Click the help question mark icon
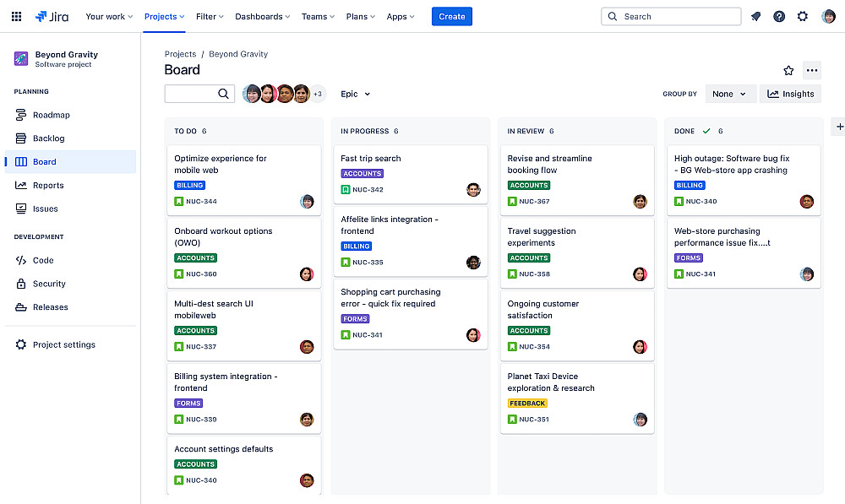 click(779, 16)
